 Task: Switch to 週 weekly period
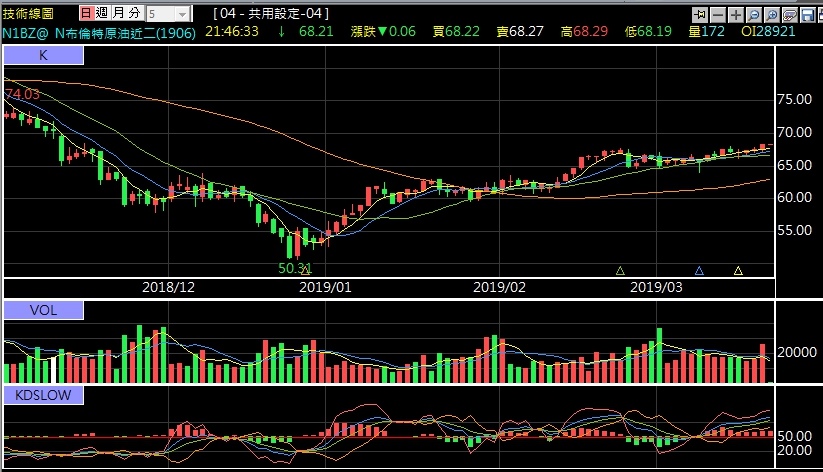point(102,13)
